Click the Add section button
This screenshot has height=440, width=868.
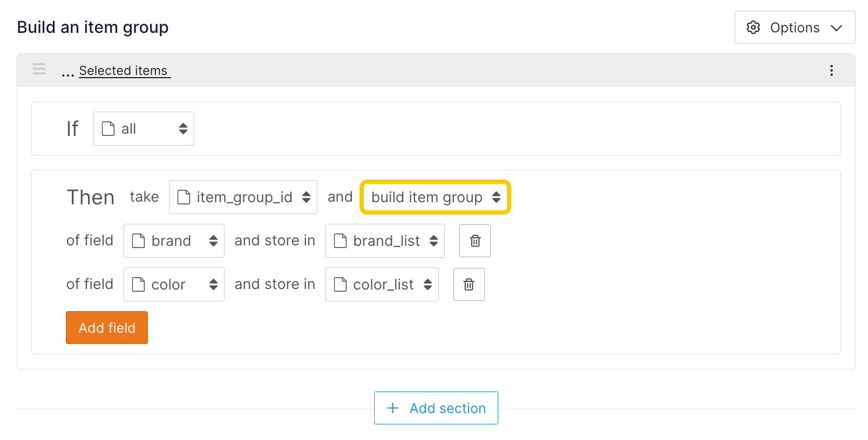pos(436,408)
